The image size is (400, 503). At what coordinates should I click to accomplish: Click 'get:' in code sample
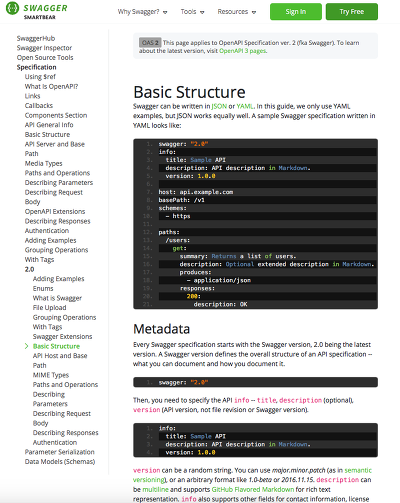(x=179, y=248)
